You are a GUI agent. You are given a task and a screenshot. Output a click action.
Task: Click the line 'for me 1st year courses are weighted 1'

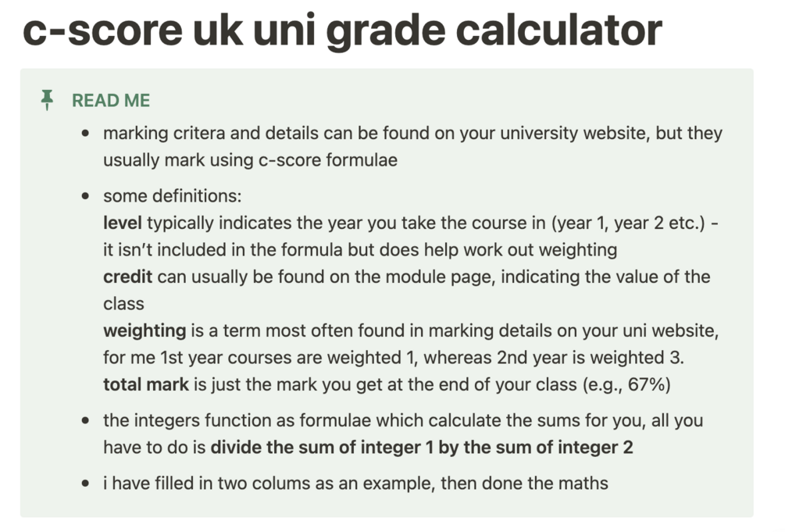tap(394, 358)
